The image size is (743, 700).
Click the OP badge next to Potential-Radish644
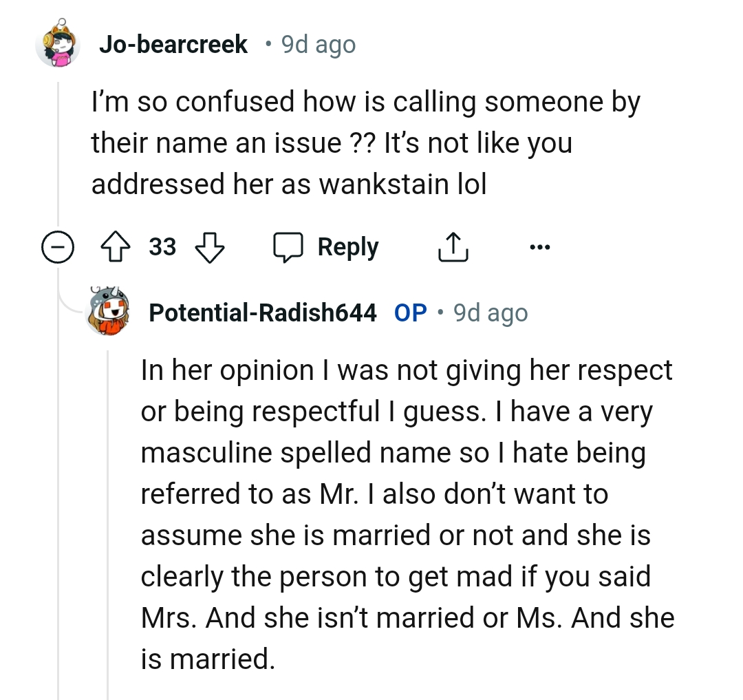point(409,312)
